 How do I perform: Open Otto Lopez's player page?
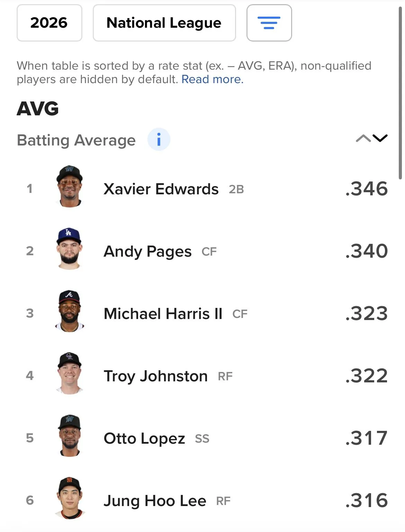coord(144,438)
